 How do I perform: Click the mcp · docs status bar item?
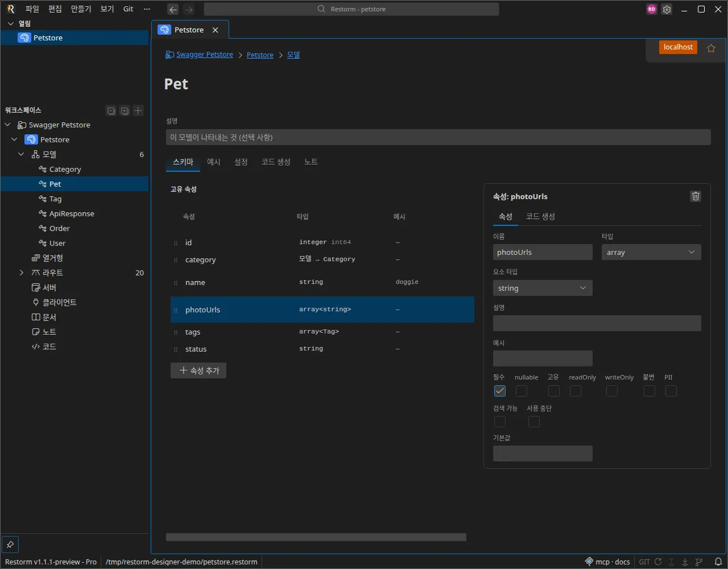(607, 562)
